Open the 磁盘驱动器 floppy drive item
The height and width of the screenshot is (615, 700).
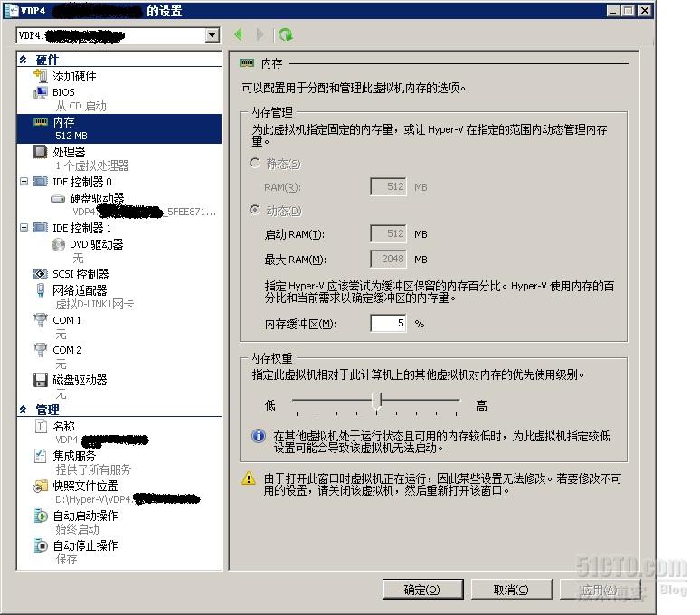click(80, 380)
